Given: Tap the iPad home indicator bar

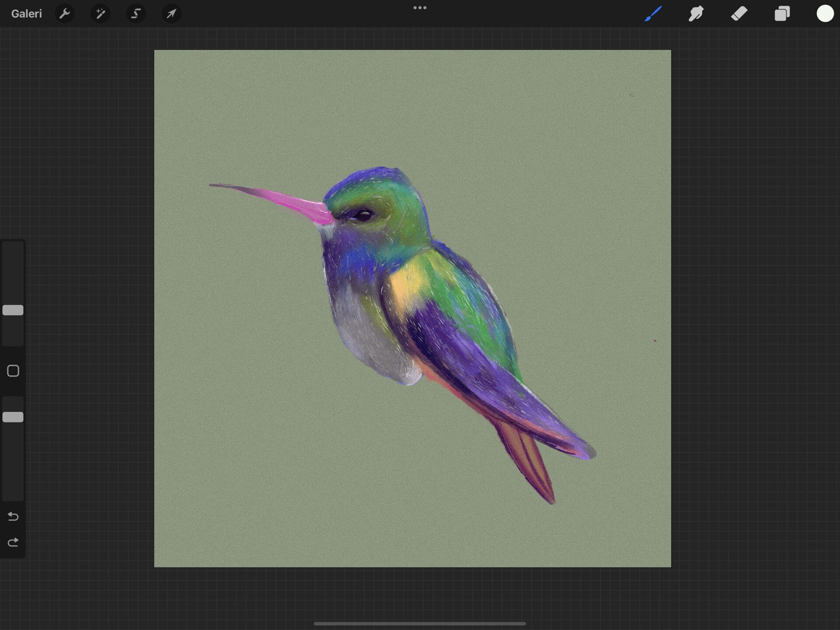Looking at the screenshot, I should pos(420,623).
